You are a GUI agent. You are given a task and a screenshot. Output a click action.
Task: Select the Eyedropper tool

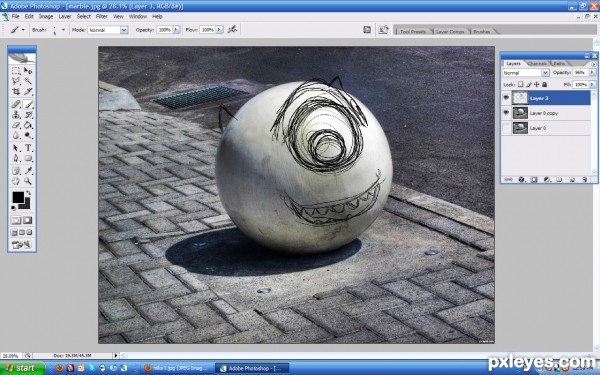(x=28, y=171)
